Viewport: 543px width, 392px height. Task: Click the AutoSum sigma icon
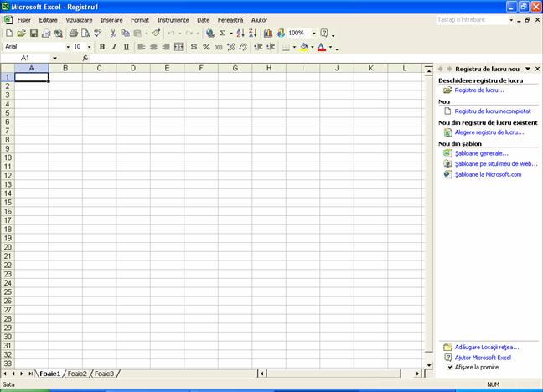pyautogui.click(x=224, y=34)
